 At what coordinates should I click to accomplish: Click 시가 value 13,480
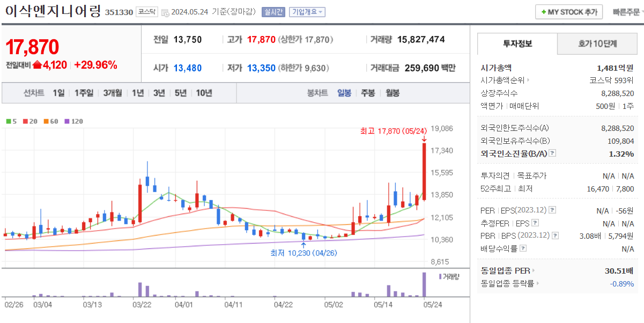click(188, 68)
